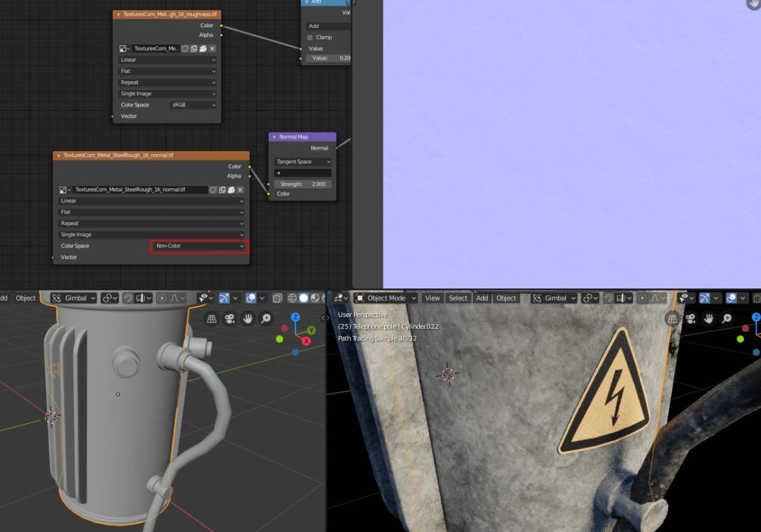Open object visibility eye dropdown in left viewport
761x532 pixels.
coord(206,298)
